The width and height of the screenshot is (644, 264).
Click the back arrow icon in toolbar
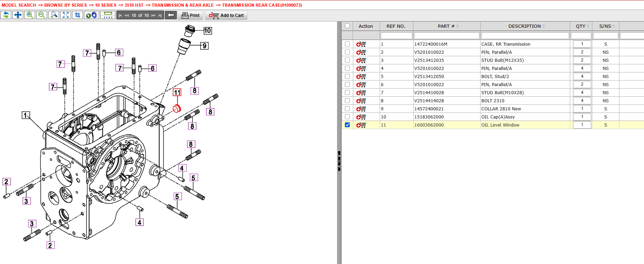click(171, 15)
